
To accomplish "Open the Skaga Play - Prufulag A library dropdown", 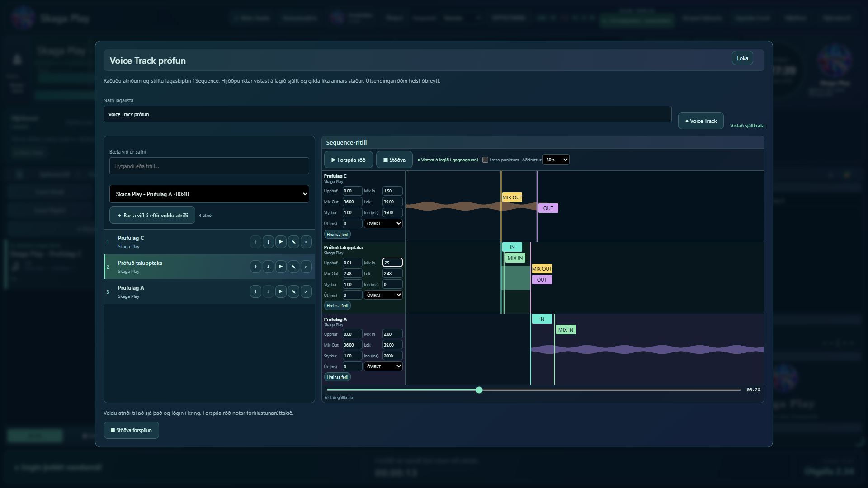I will coord(209,194).
